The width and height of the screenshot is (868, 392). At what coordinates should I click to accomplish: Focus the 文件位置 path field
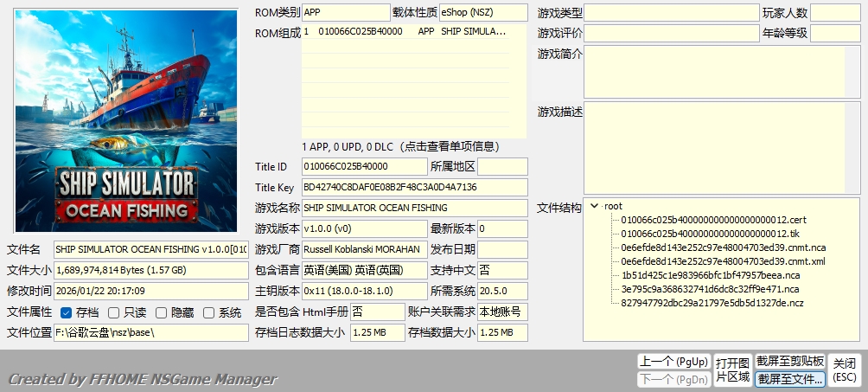point(150,332)
